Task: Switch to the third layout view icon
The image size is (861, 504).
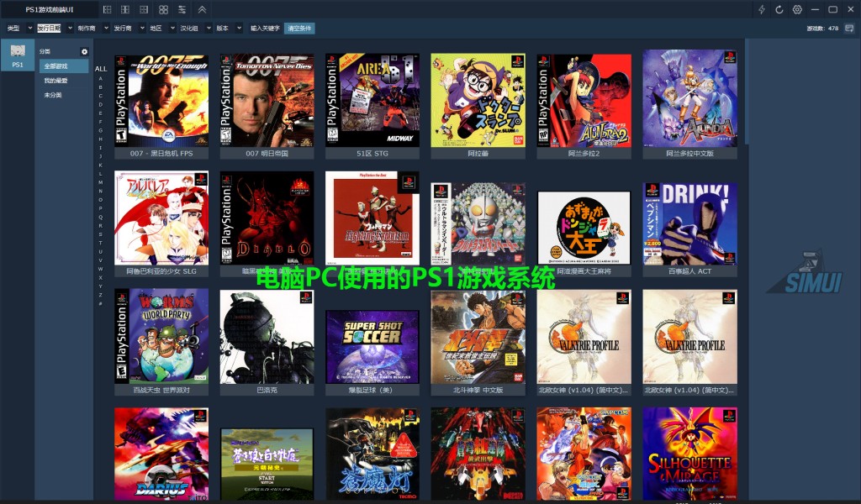Action: [144, 9]
